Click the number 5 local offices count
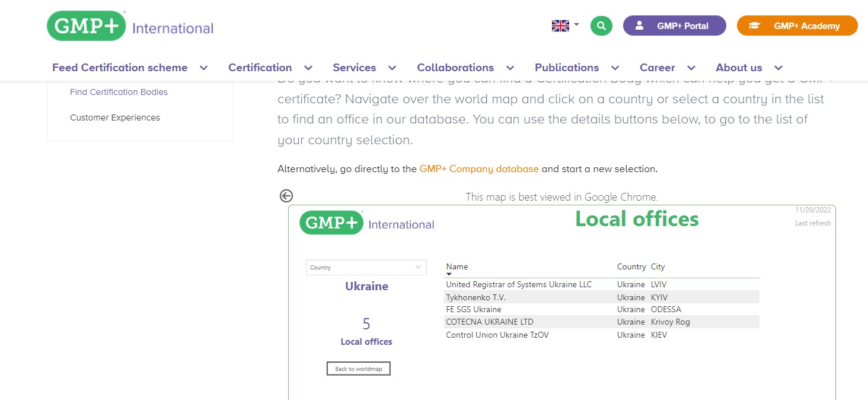Screen dimensions: 868x400 pyautogui.click(x=366, y=324)
